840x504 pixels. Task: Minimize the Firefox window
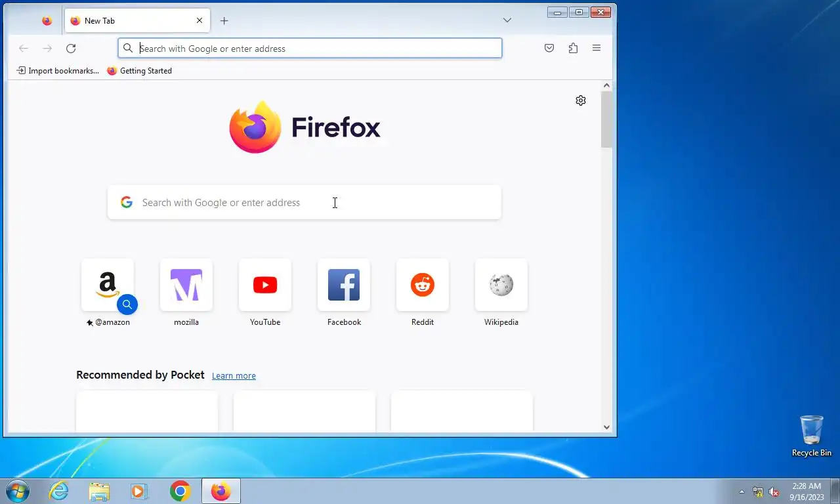pos(557,12)
